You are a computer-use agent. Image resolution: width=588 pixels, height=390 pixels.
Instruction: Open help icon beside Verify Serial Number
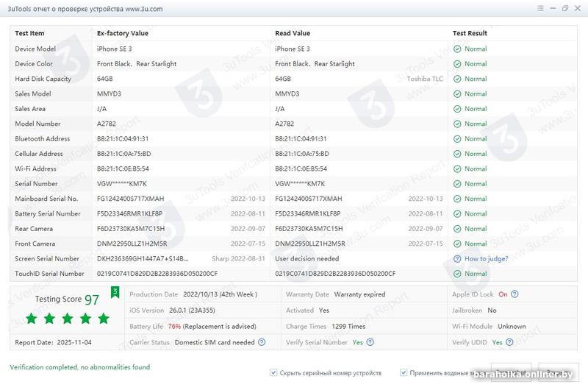(x=370, y=342)
